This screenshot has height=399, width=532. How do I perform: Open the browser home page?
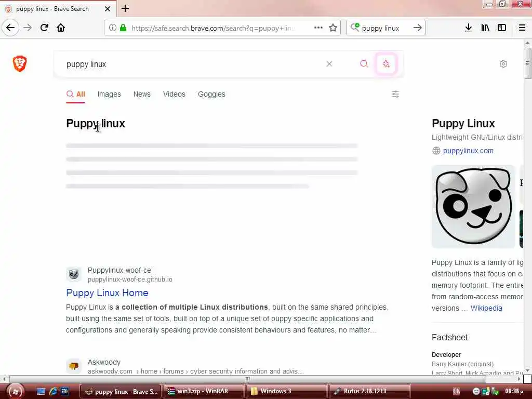61,28
